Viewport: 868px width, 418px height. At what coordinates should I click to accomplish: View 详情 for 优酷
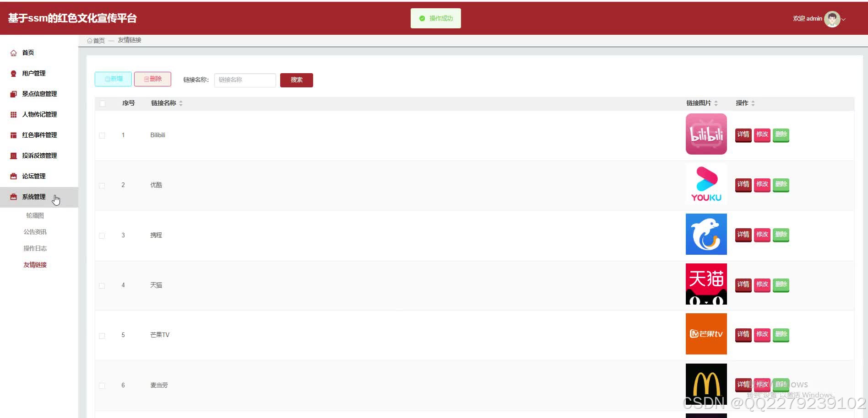[x=743, y=184]
